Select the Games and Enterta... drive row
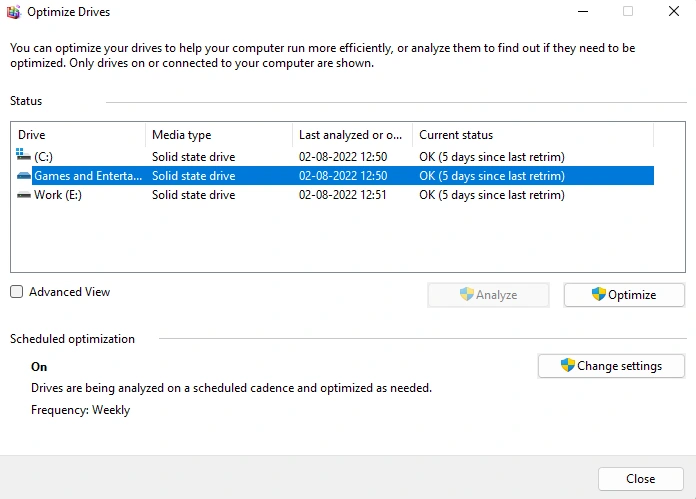Image resolution: width=696 pixels, height=499 pixels. click(334, 176)
